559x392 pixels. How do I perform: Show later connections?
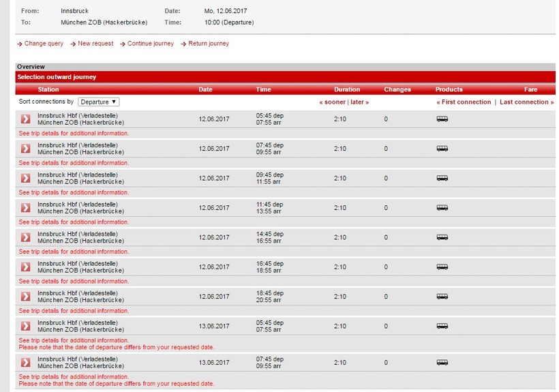coord(359,102)
